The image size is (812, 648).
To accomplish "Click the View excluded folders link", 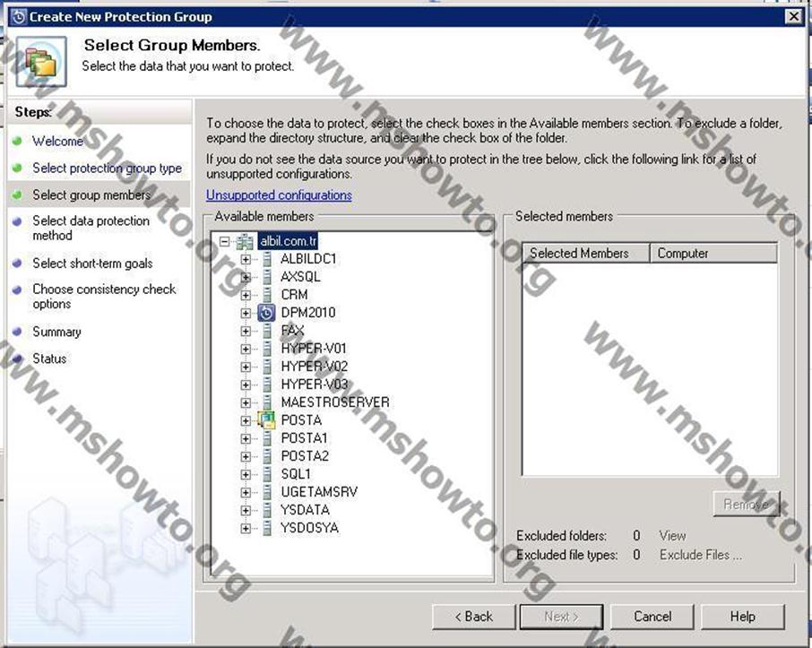I will click(672, 536).
